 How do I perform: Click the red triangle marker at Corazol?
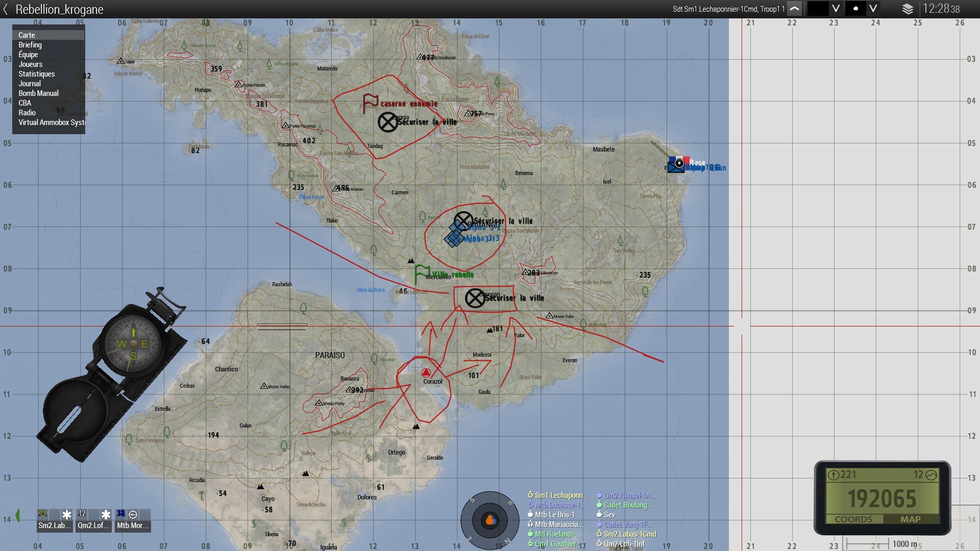click(x=426, y=372)
